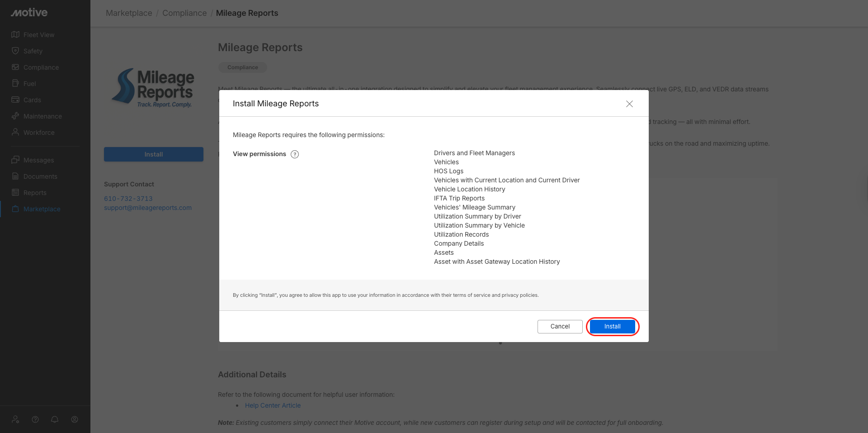Click the Fuel pump icon

click(15, 84)
